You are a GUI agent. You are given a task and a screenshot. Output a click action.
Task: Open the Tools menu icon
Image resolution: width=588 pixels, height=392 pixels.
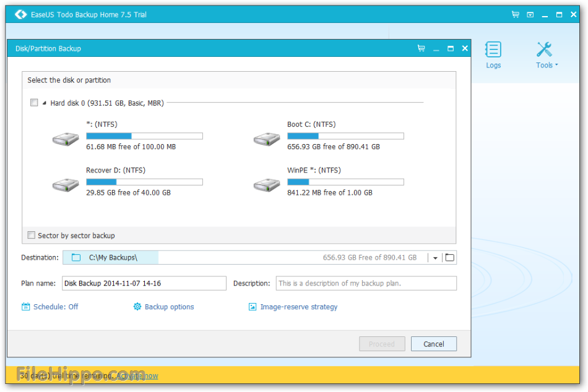point(544,49)
